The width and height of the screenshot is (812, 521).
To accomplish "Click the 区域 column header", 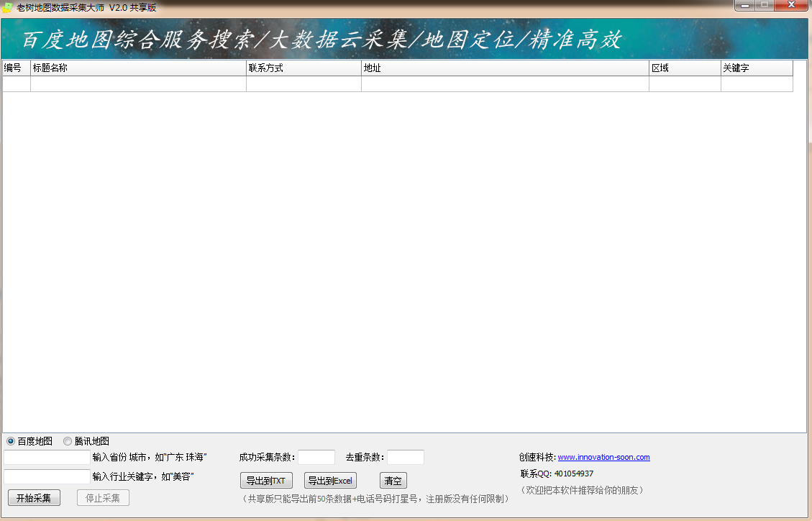I will click(x=685, y=68).
